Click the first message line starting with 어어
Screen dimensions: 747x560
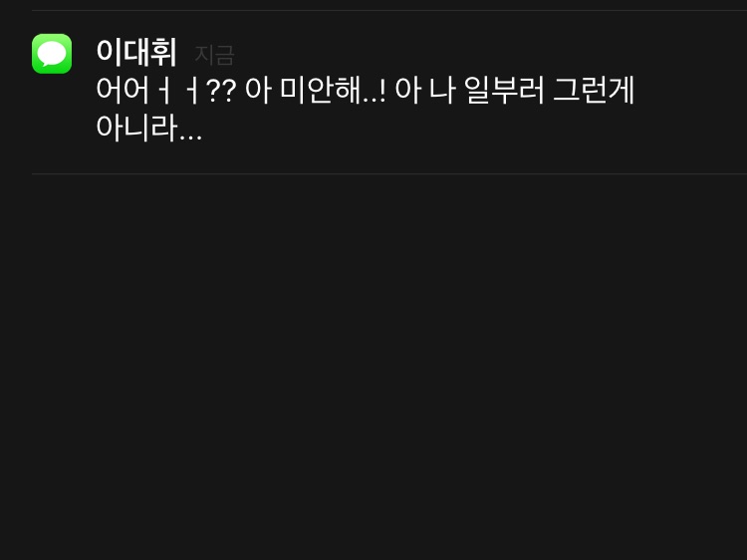click(365, 90)
